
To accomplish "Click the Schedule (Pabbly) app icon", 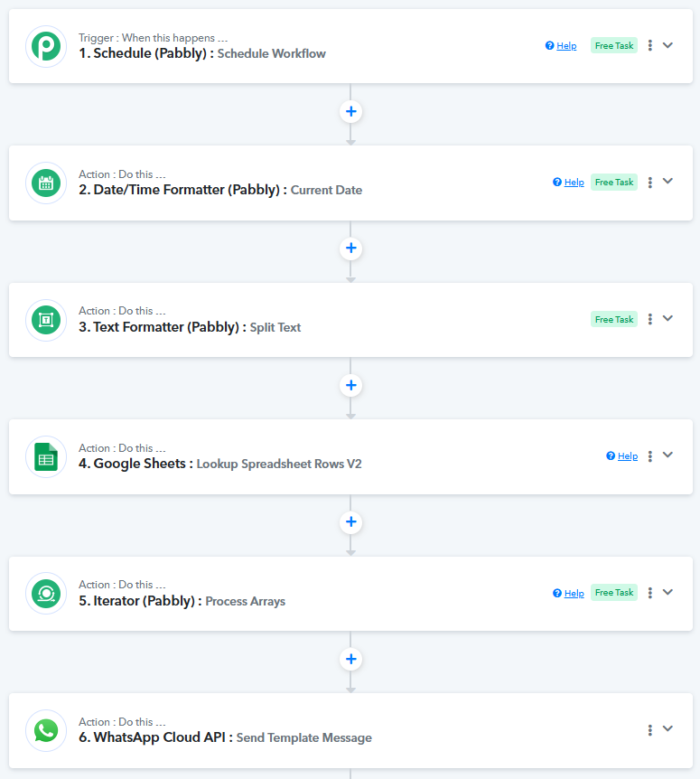I will click(x=46, y=46).
